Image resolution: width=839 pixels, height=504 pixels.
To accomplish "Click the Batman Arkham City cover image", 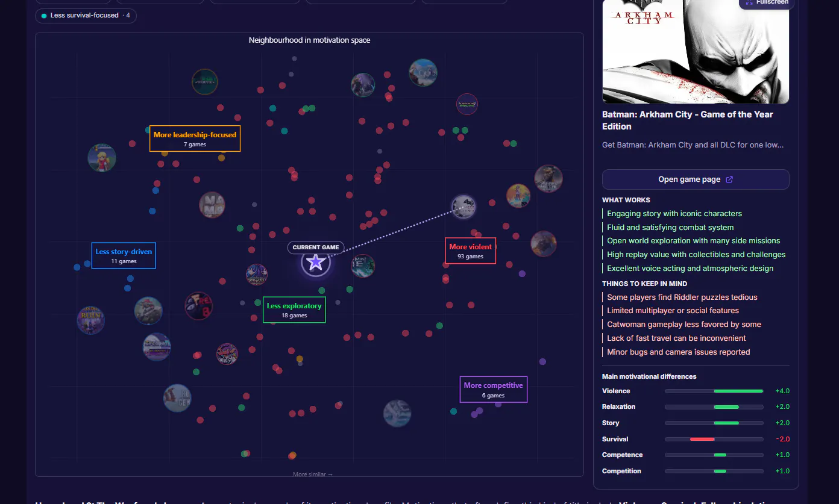I will (x=696, y=52).
